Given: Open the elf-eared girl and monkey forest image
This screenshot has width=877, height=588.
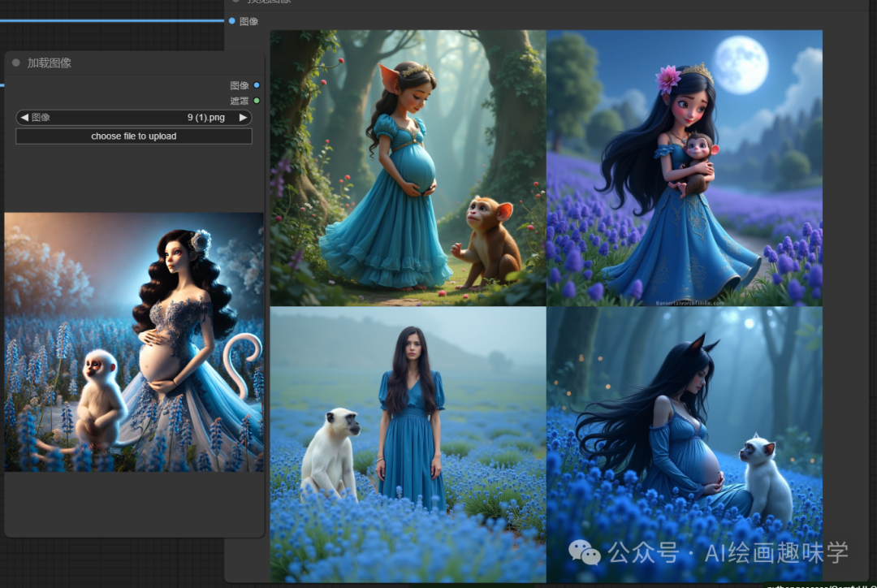Looking at the screenshot, I should tap(408, 168).
